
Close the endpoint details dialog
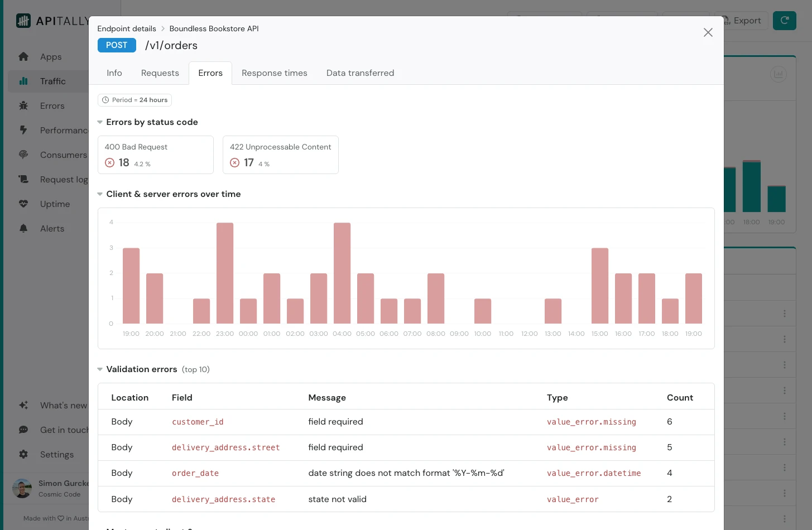pyautogui.click(x=708, y=32)
